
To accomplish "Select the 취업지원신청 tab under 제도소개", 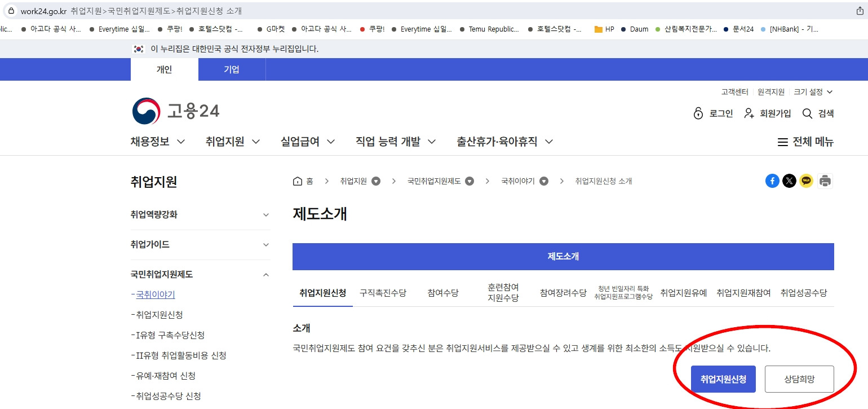I will click(x=323, y=293).
